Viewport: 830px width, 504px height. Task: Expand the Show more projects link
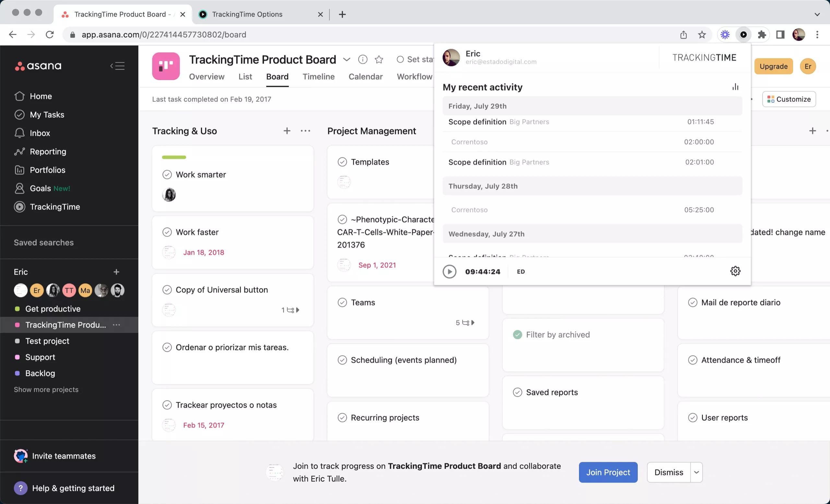coord(46,389)
